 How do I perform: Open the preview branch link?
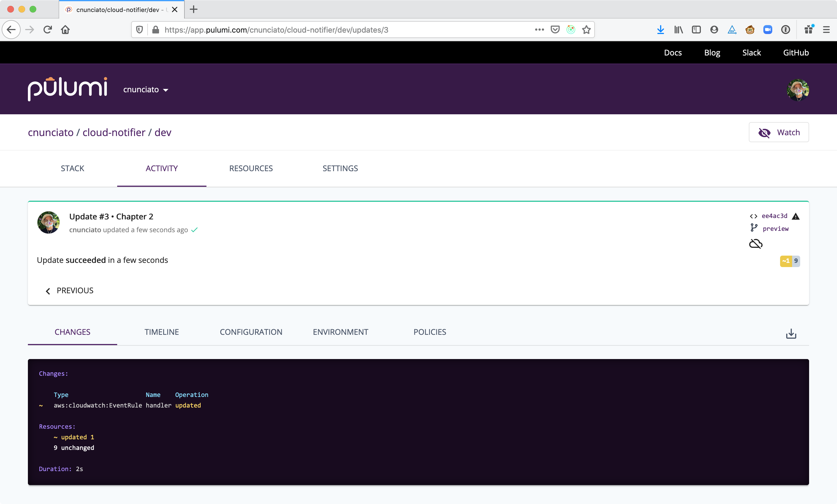click(x=776, y=229)
